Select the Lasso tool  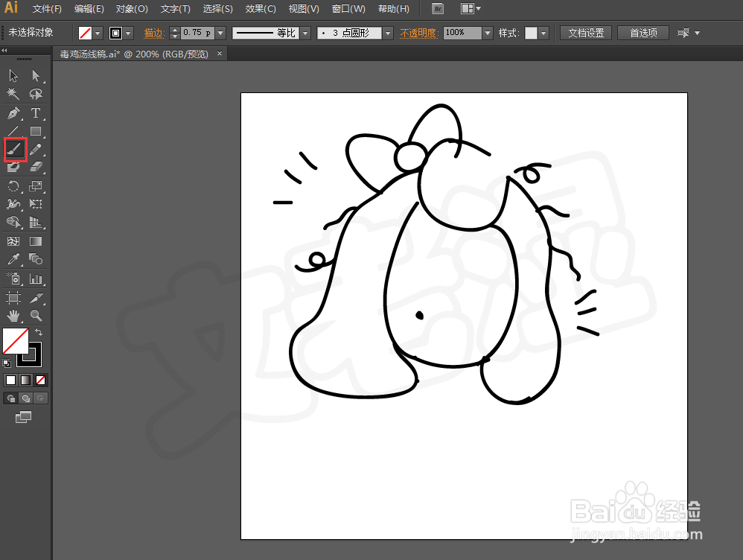(x=36, y=94)
